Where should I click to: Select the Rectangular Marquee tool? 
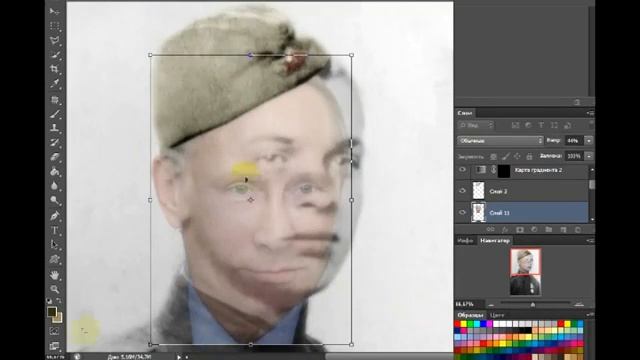pos(54,26)
